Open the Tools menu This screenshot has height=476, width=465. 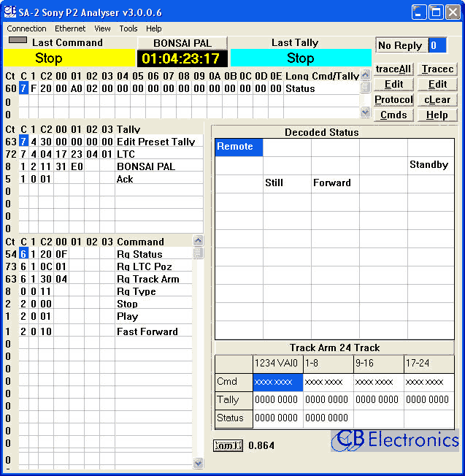click(x=128, y=28)
